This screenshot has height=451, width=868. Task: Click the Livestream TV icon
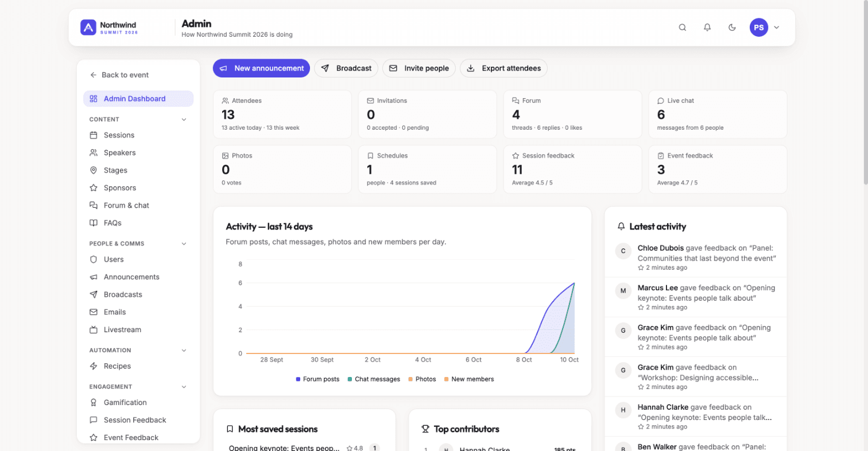pyautogui.click(x=94, y=330)
